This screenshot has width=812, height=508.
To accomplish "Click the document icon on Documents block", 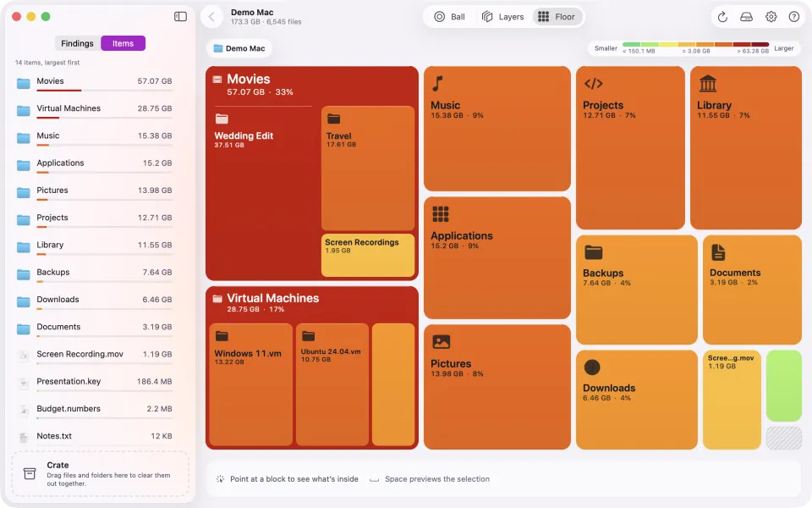I will pos(718,252).
